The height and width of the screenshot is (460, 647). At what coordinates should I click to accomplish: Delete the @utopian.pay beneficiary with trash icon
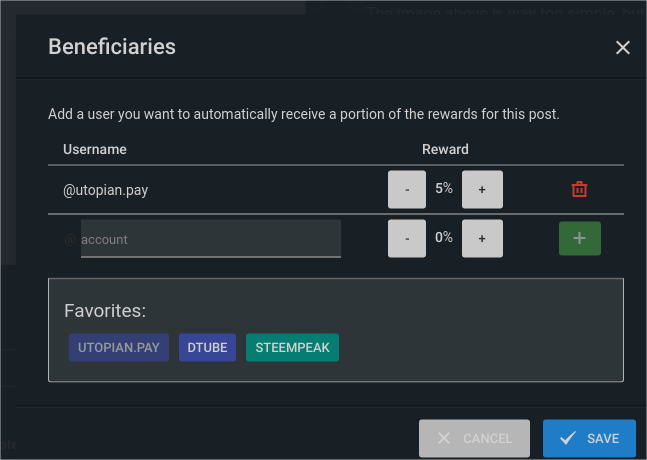coord(579,189)
